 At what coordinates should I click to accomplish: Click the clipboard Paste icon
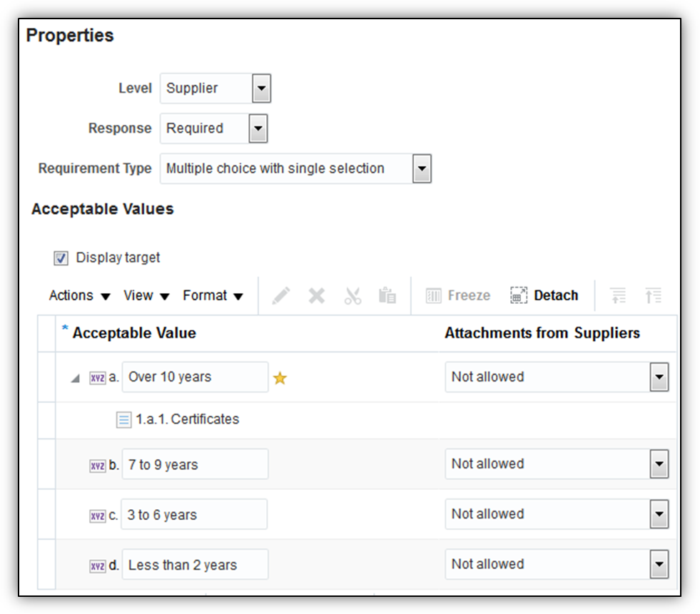[x=387, y=296]
